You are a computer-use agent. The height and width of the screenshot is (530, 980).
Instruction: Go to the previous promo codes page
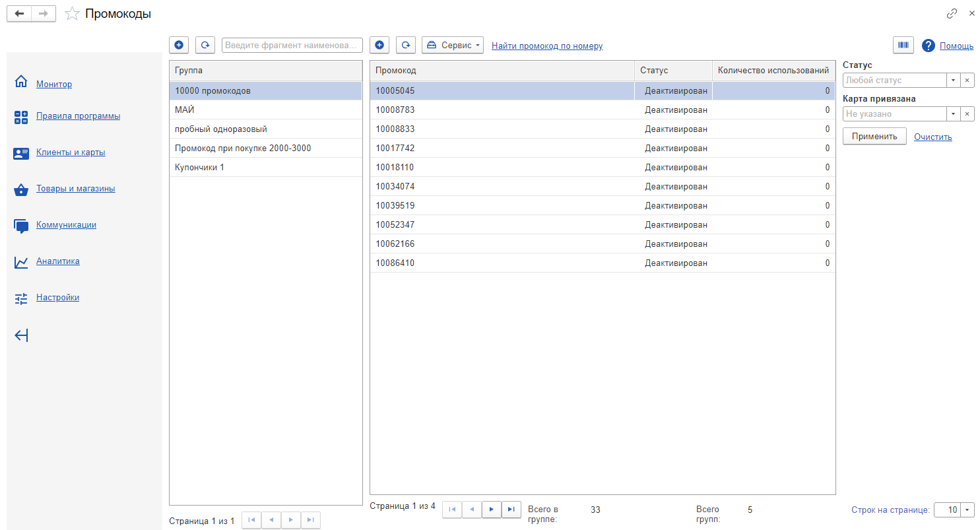[472, 510]
